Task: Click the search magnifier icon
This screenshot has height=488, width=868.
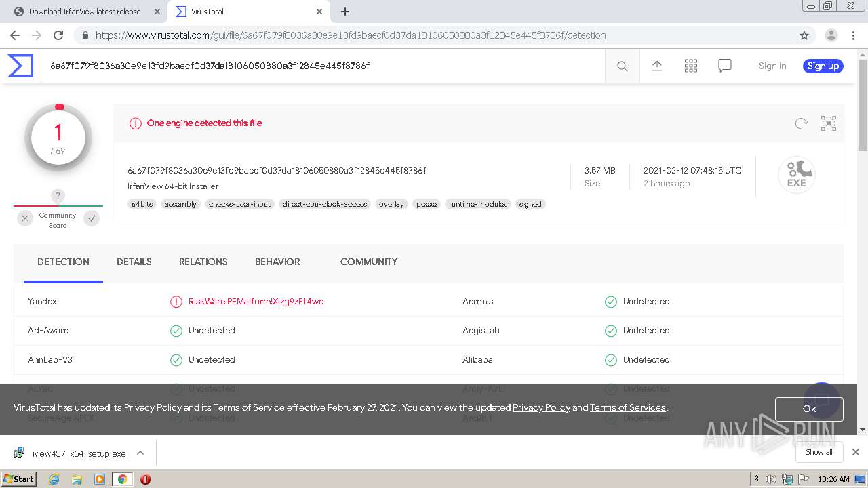Action: pyautogui.click(x=622, y=66)
